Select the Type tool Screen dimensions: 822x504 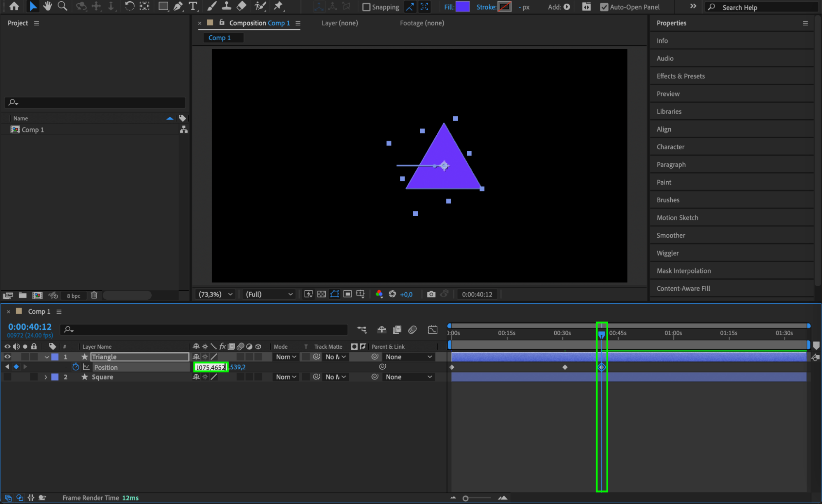(193, 6)
